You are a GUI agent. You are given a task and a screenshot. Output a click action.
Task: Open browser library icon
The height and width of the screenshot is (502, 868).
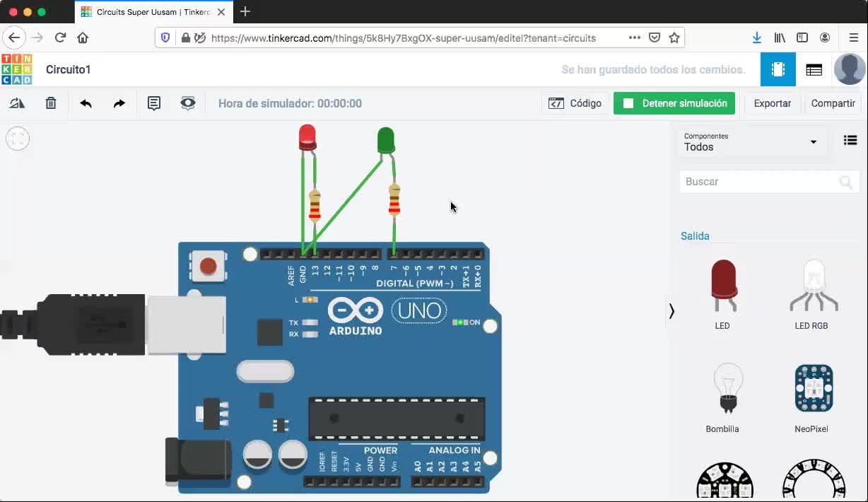[x=780, y=38]
